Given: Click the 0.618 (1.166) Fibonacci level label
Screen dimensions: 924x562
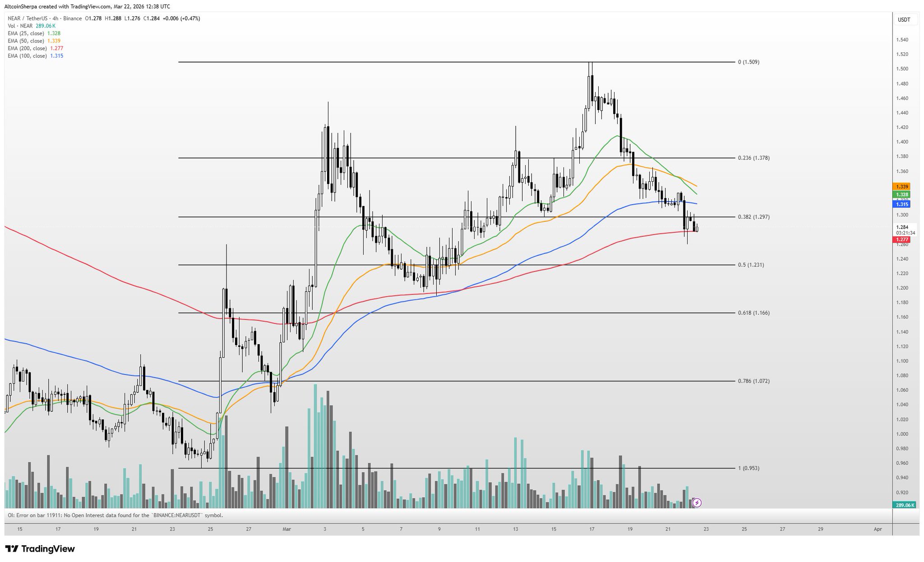Looking at the screenshot, I should [x=753, y=313].
